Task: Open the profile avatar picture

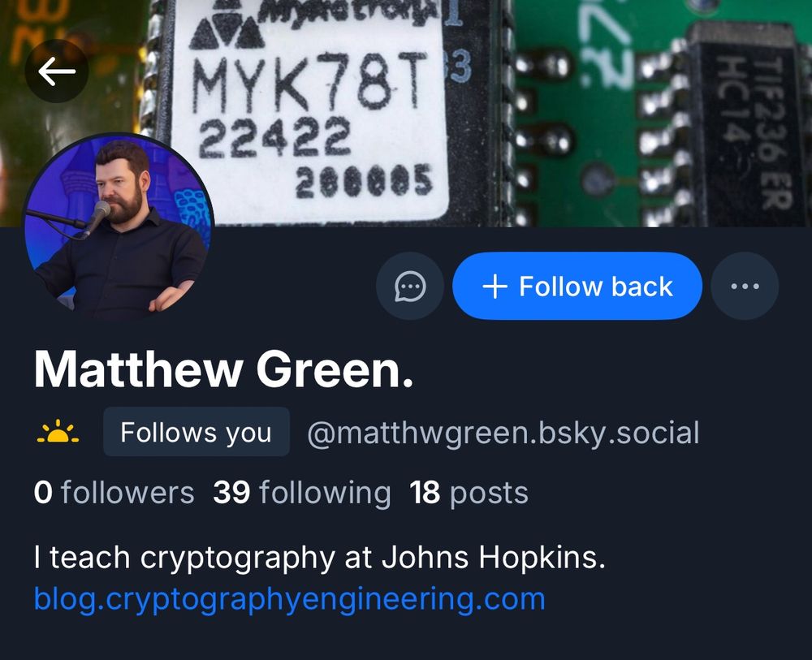Action: (x=119, y=228)
